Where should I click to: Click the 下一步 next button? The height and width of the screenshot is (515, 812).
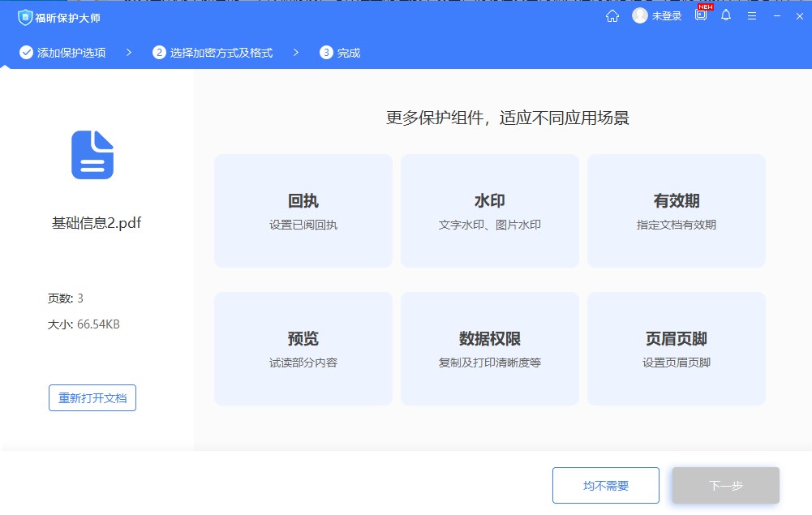(x=726, y=486)
